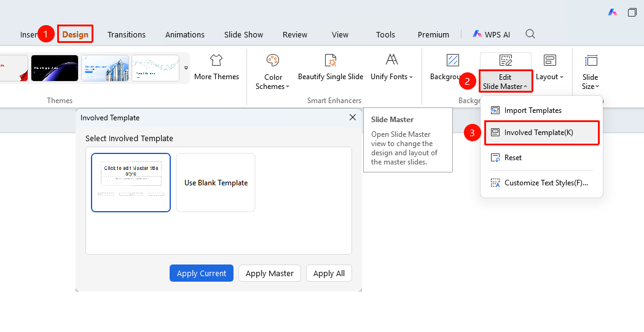Click the "Select Involved Template" label
This screenshot has width=644, height=332.
(129, 138)
